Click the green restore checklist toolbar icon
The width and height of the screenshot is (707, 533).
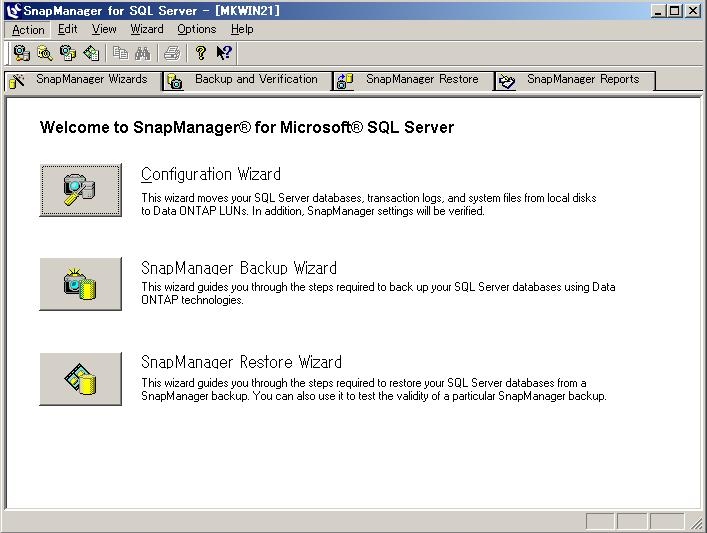(92, 53)
